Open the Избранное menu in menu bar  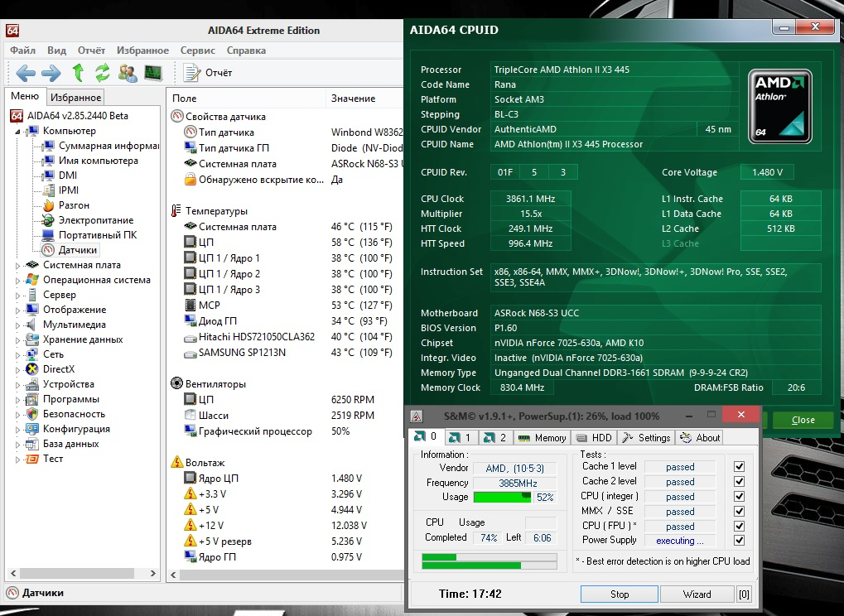coord(142,51)
